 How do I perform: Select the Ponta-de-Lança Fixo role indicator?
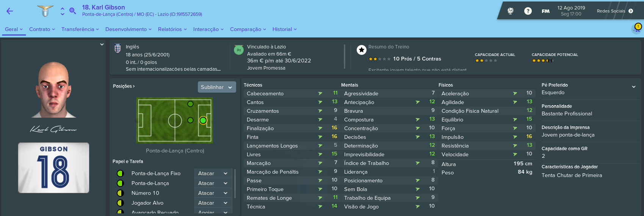pos(120,173)
